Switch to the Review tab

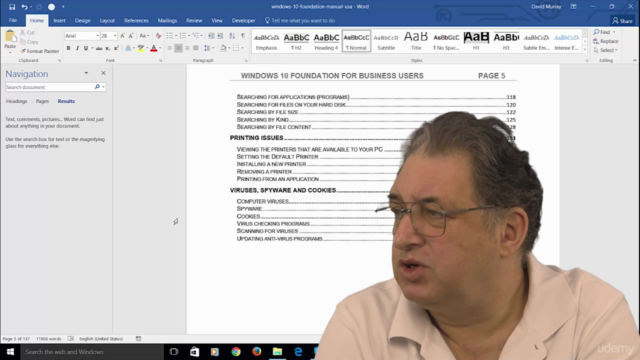pyautogui.click(x=194, y=20)
